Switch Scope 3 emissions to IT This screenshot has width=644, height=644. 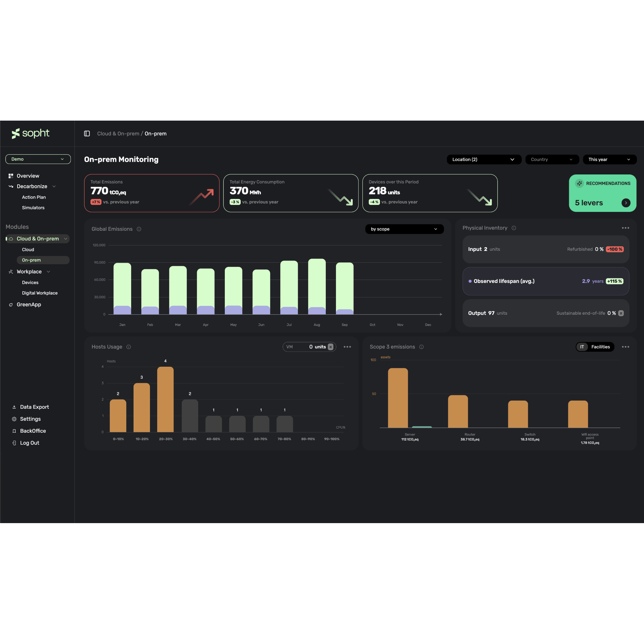pyautogui.click(x=582, y=347)
